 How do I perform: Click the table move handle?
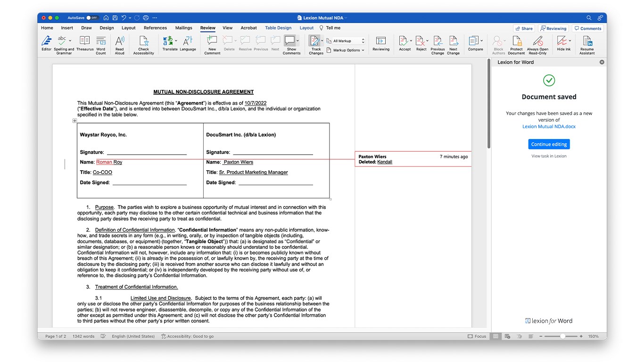pyautogui.click(x=74, y=121)
